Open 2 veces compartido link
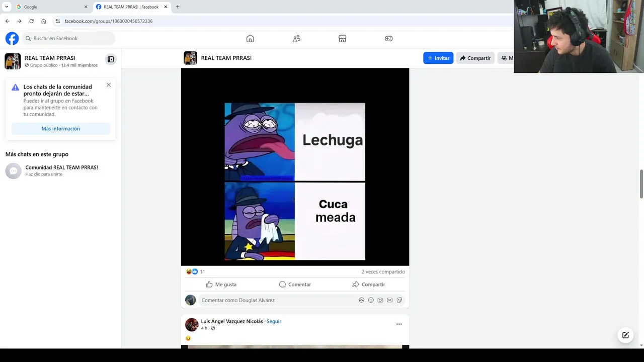This screenshot has height=362, width=644. [x=383, y=271]
